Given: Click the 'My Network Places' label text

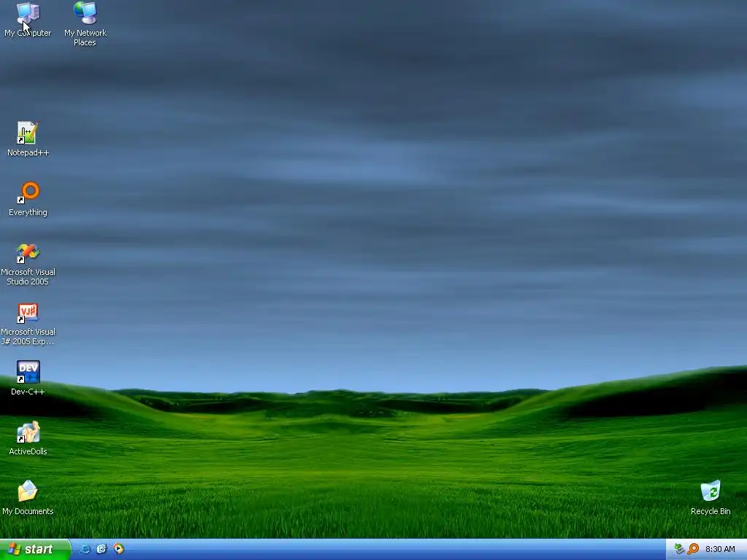Looking at the screenshot, I should coord(85,38).
